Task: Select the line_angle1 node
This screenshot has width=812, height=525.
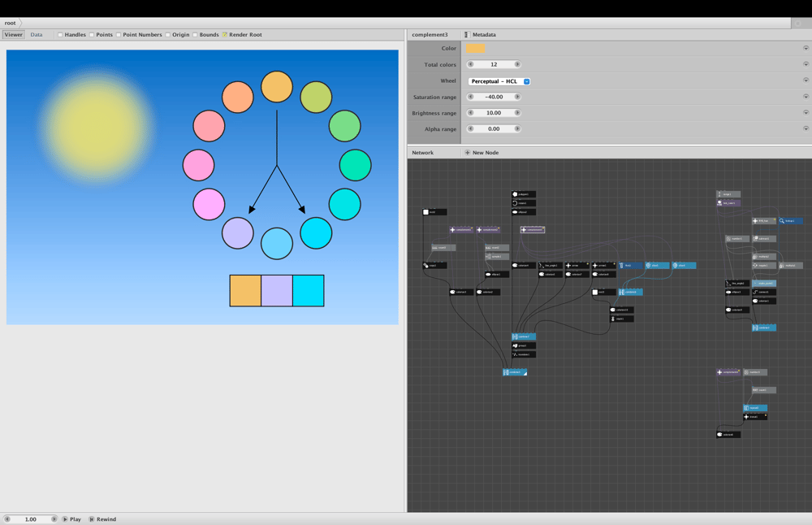Action: tap(551, 266)
